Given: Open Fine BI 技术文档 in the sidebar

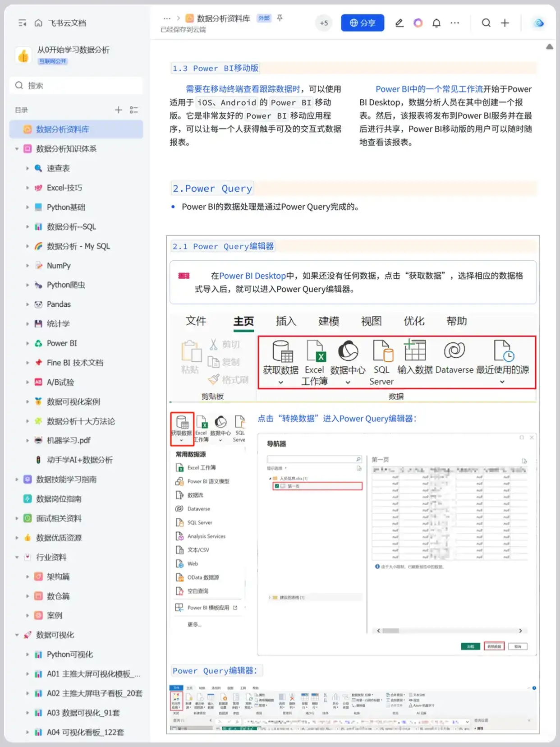Looking at the screenshot, I should pos(75,363).
